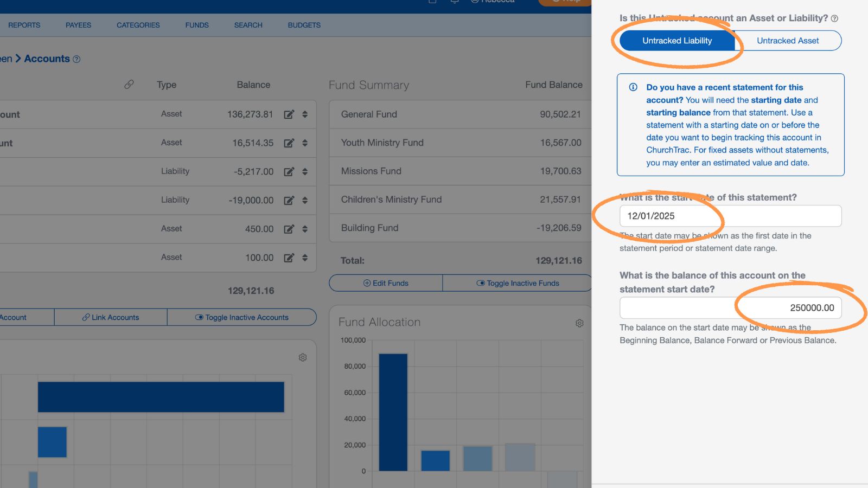Click the link icon in accounts table header

coord(129,85)
